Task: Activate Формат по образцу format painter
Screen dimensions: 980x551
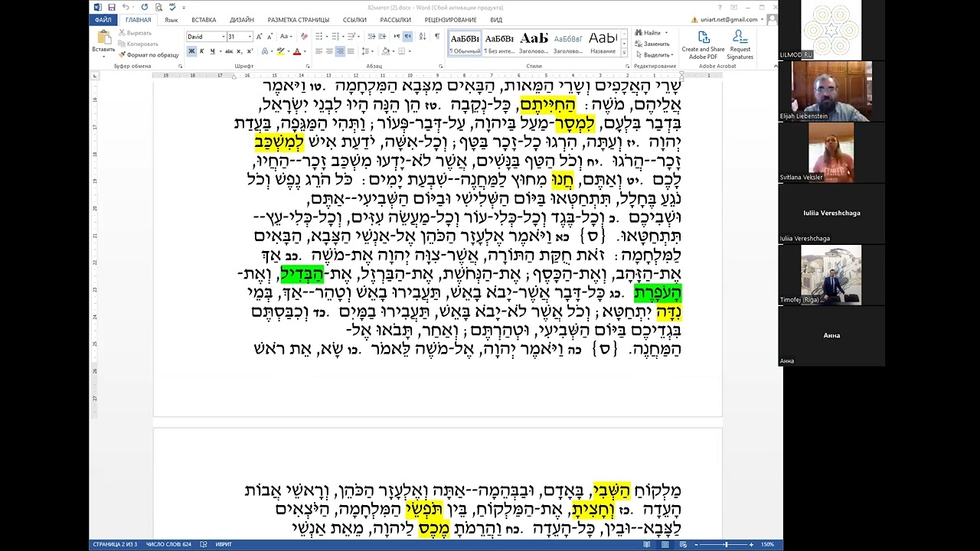Action: (149, 54)
